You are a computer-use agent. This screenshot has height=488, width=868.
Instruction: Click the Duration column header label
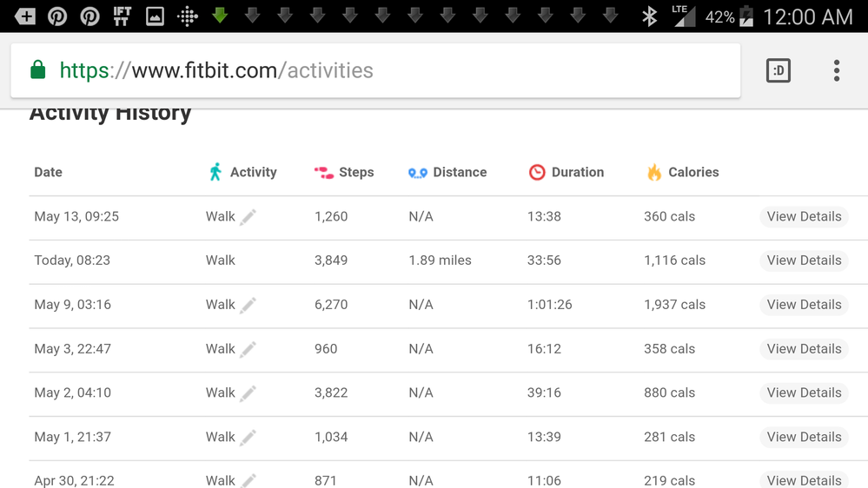[x=578, y=172]
